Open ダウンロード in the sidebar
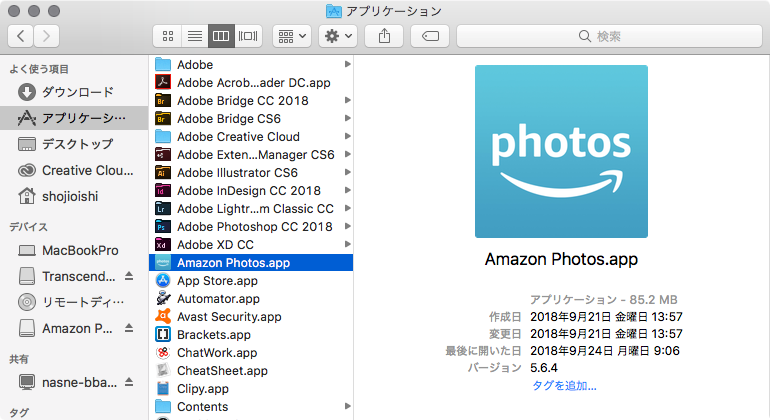Image resolution: width=770 pixels, height=420 pixels. (74, 92)
